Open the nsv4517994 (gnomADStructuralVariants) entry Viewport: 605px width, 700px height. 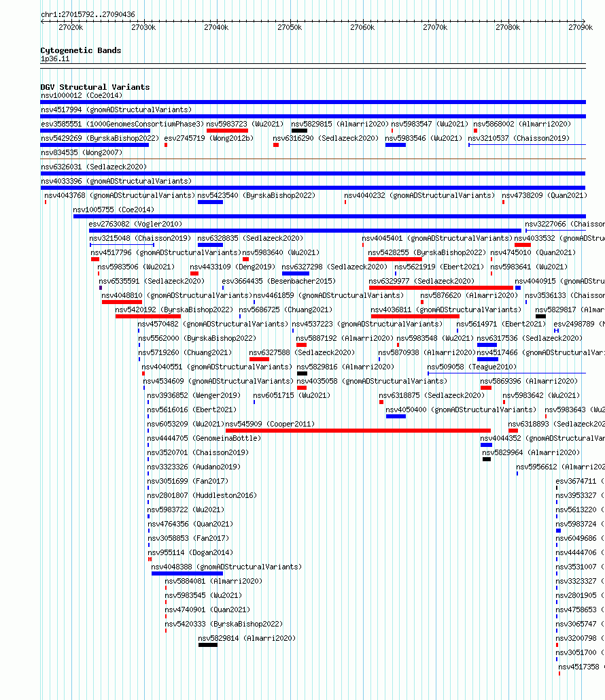tap(116, 110)
